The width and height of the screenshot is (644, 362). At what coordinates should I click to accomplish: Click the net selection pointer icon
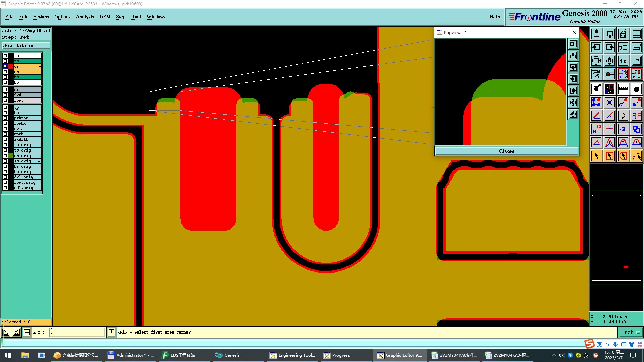636,156
